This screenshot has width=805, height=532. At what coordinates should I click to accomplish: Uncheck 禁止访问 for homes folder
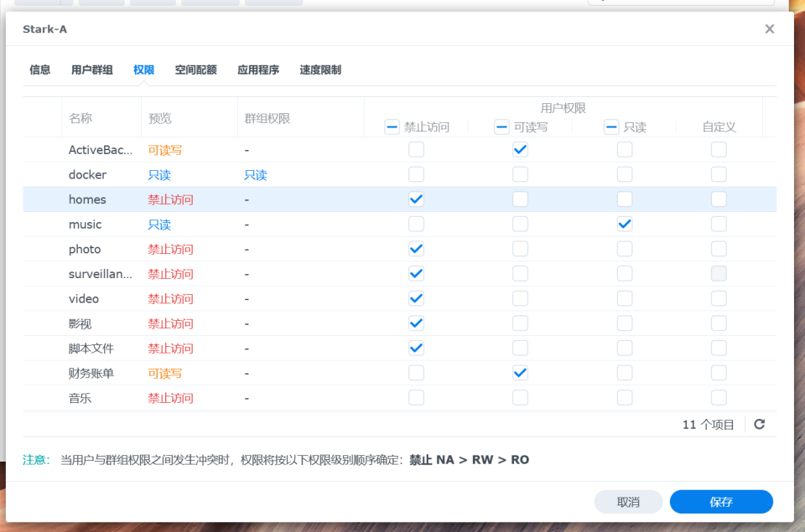(416, 199)
